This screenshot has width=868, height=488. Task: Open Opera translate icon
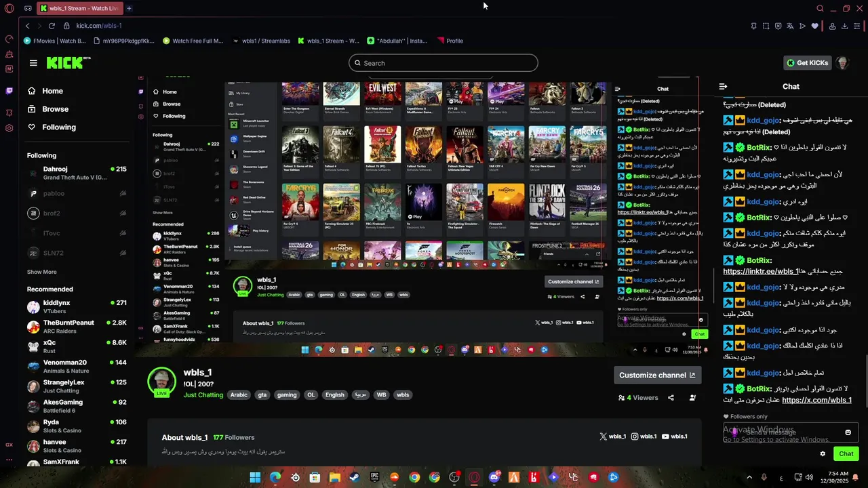tap(790, 26)
